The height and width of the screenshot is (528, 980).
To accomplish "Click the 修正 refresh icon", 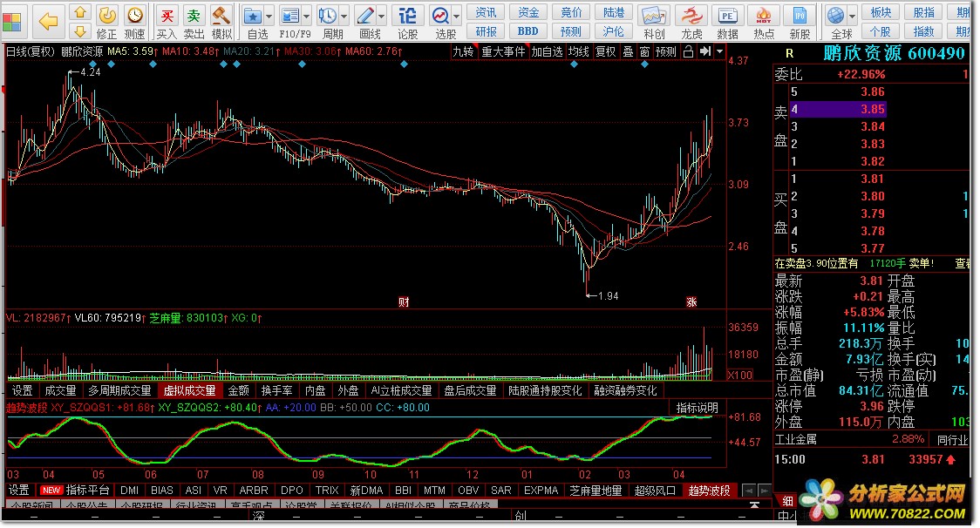I will [107, 15].
